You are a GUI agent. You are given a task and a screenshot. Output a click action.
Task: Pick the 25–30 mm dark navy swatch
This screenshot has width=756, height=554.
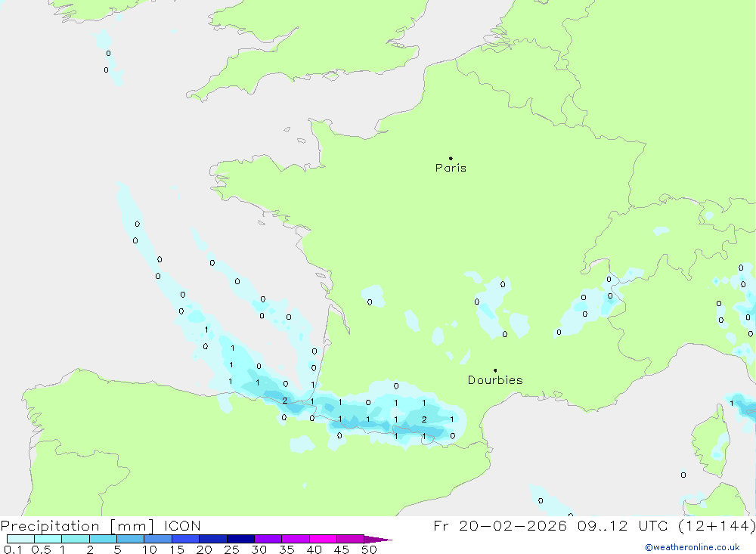click(x=240, y=539)
